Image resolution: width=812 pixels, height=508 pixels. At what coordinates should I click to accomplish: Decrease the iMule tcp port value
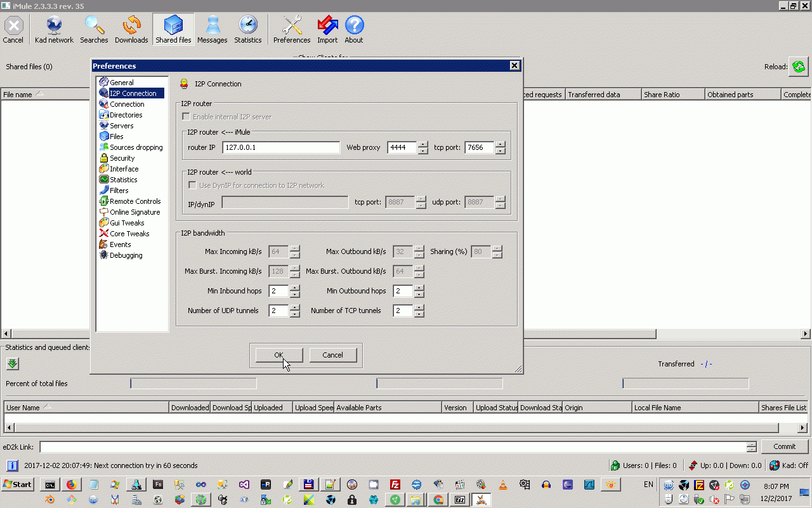coord(501,150)
